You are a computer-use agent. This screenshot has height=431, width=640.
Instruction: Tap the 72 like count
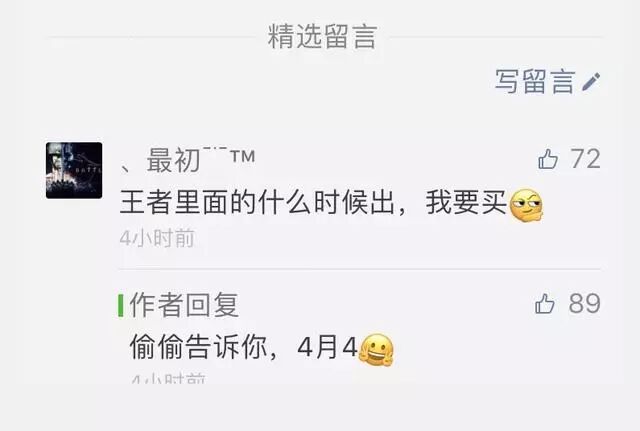pyautogui.click(x=585, y=159)
